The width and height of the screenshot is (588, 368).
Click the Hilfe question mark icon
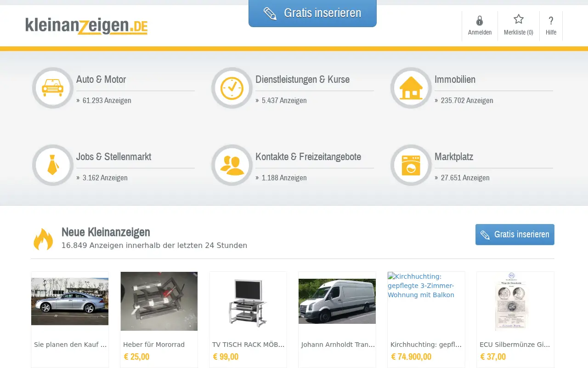pos(551,21)
